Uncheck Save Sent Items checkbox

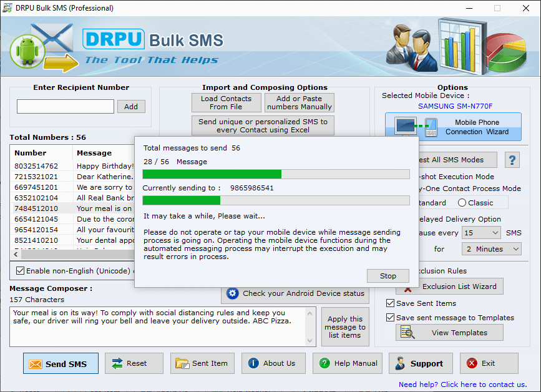390,303
